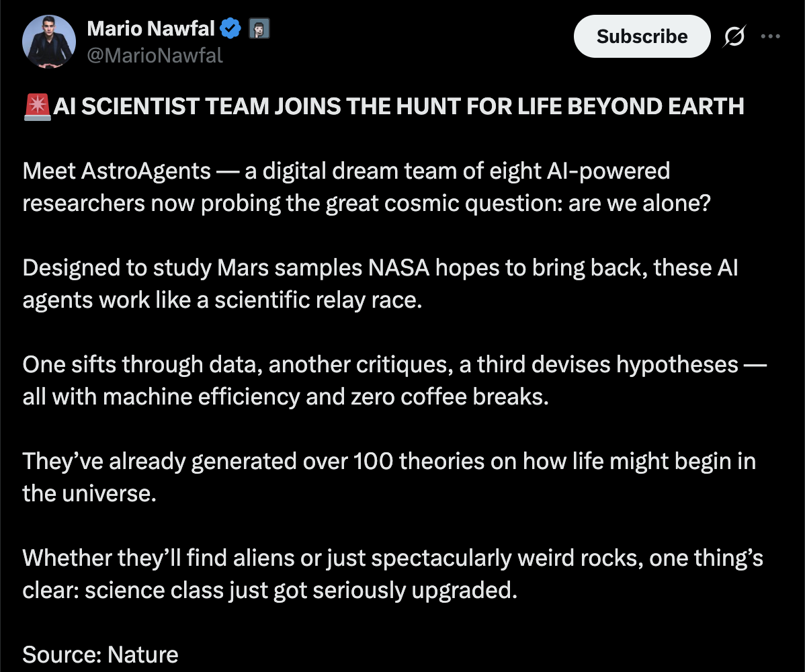The width and height of the screenshot is (805, 672).
Task: Click the small affiliate badge beside the checkmark
Action: click(x=259, y=29)
